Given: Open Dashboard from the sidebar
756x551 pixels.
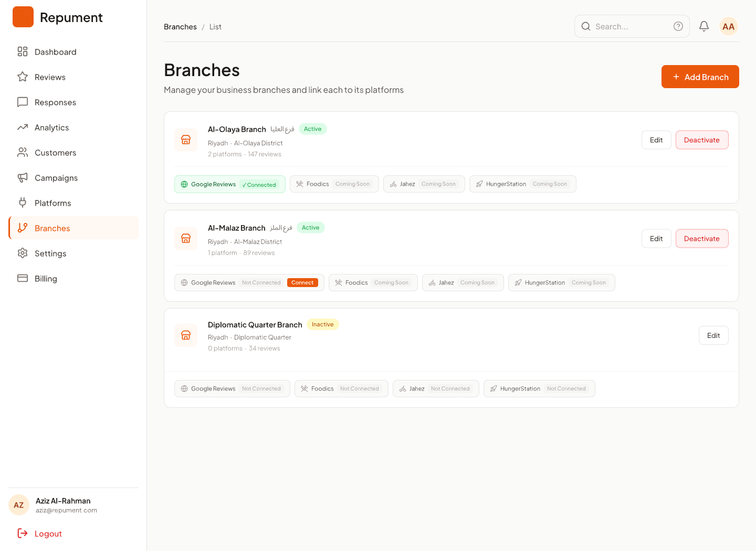Looking at the screenshot, I should [73, 52].
